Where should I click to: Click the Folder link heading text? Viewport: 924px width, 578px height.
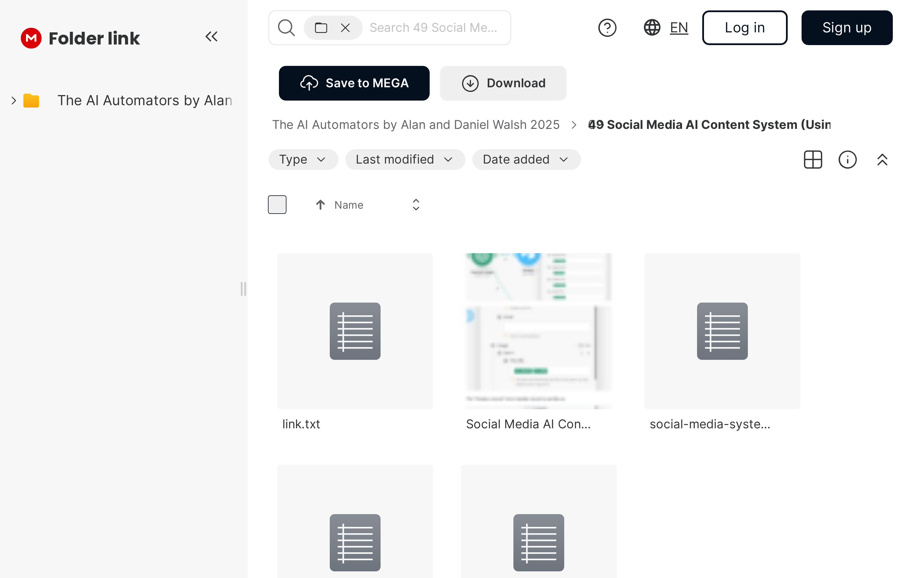tap(94, 38)
